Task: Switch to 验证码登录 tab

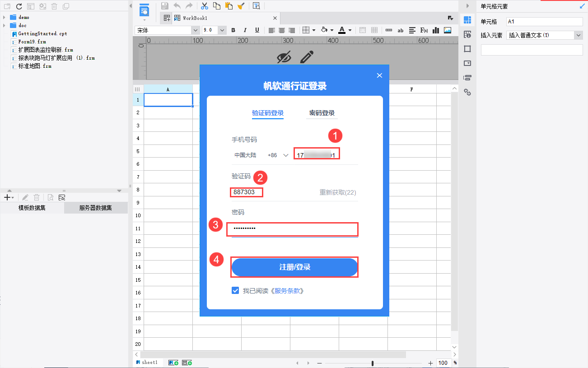Action: [268, 113]
